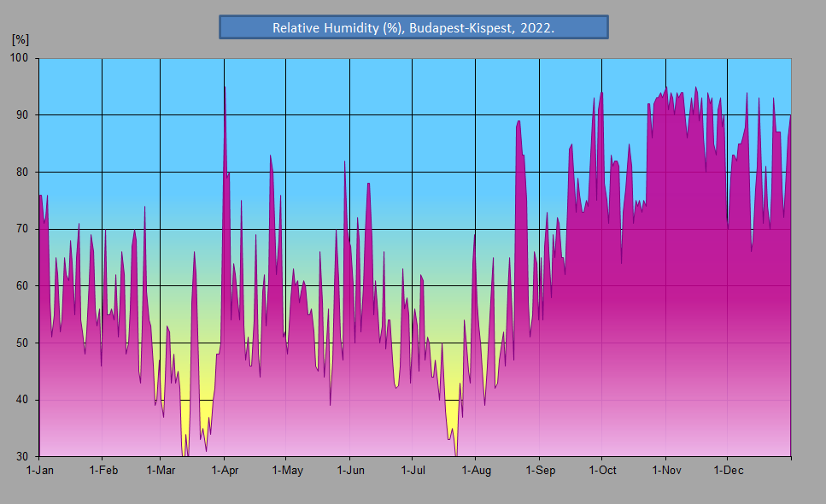This screenshot has height=504, width=826.
Task: Click the 1-Dec date label
Action: click(x=727, y=471)
